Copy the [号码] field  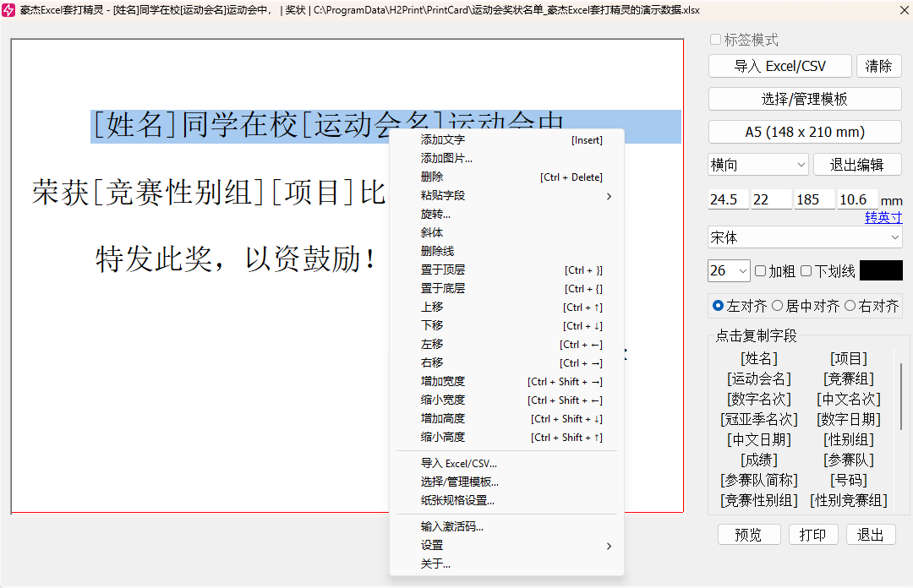[849, 481]
